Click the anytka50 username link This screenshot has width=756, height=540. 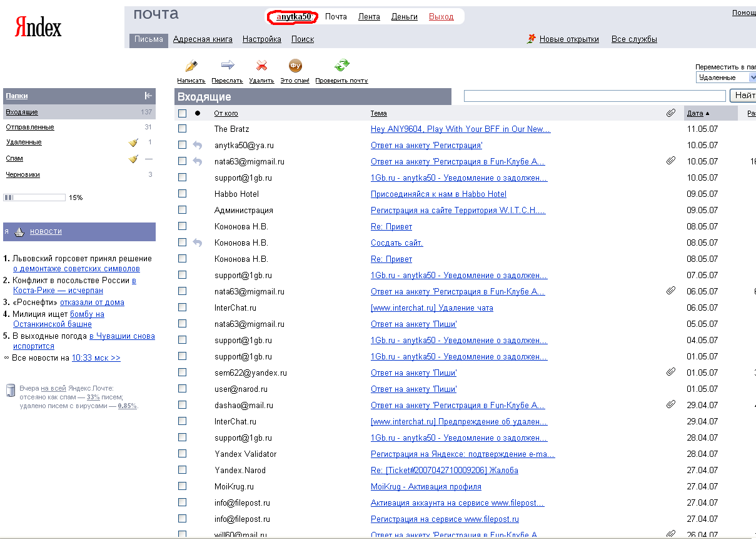tap(294, 17)
